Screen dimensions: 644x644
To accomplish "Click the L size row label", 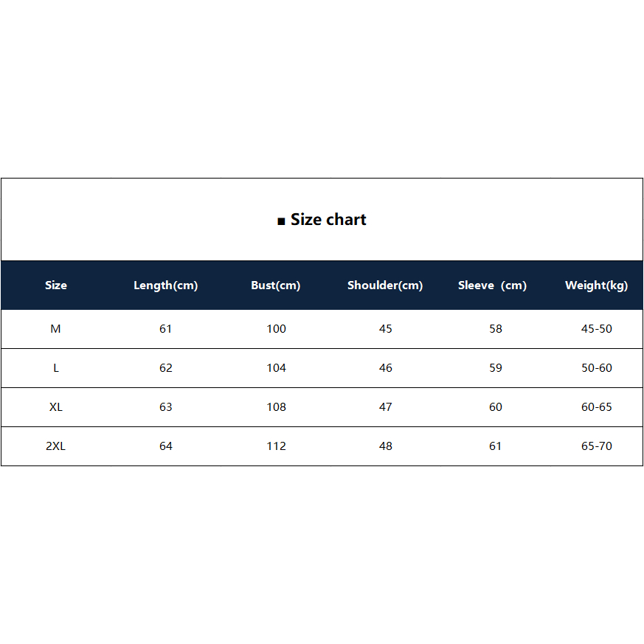I will tap(56, 368).
